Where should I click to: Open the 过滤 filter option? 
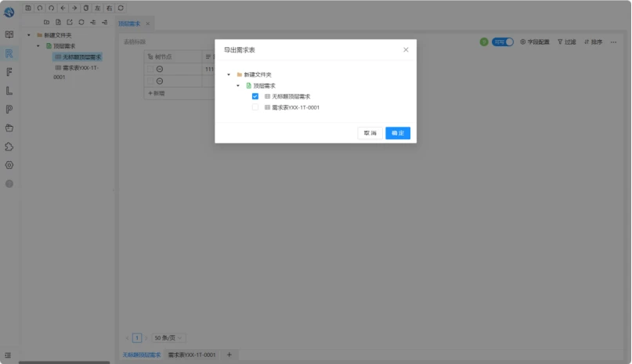(x=567, y=42)
